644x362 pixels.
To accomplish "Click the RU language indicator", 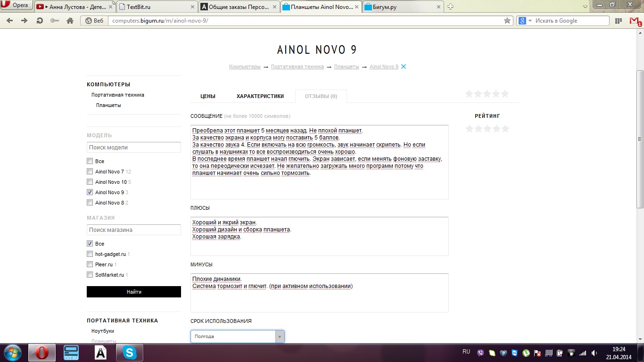I will (466, 352).
